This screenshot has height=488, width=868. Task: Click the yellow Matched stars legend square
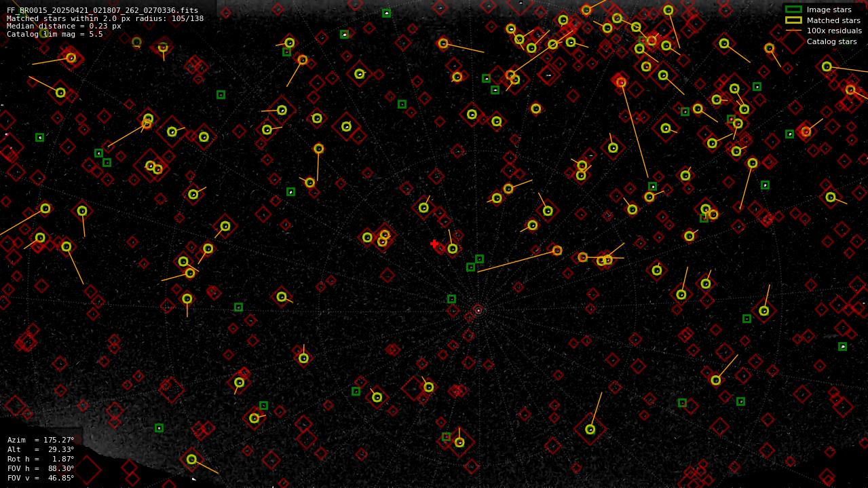[x=793, y=20]
